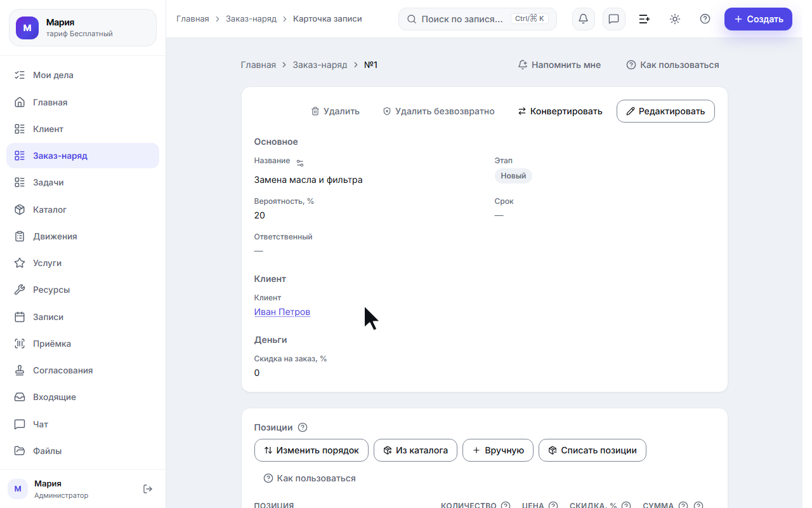Click Карточка записи breadcrumb text
Viewport: 812px width, 508px height.
(x=327, y=19)
